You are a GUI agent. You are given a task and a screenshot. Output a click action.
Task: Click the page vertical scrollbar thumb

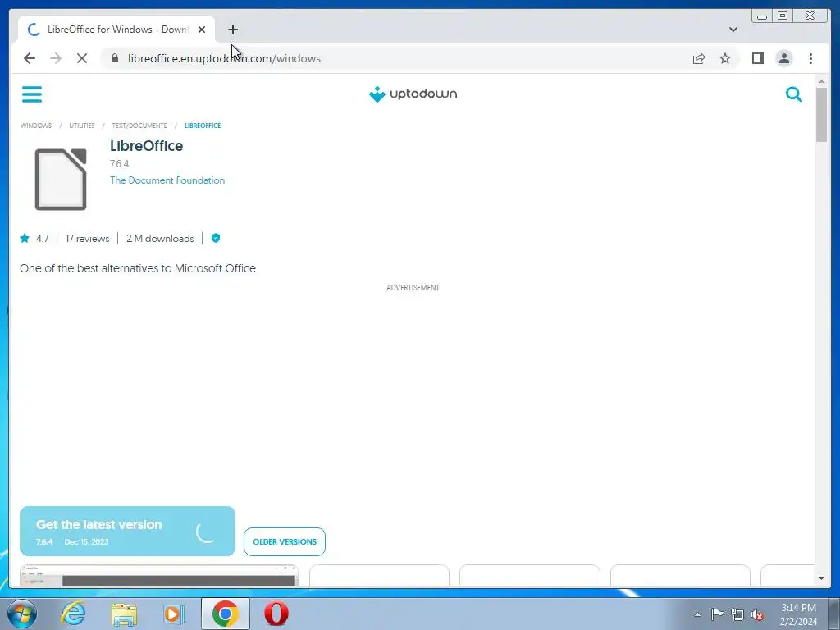(821, 115)
